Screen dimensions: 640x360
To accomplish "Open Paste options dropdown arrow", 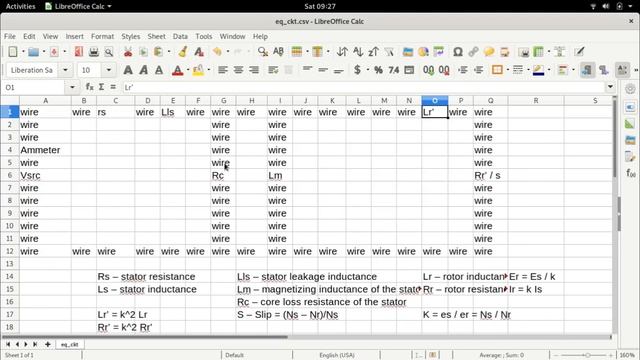I will (169, 52).
